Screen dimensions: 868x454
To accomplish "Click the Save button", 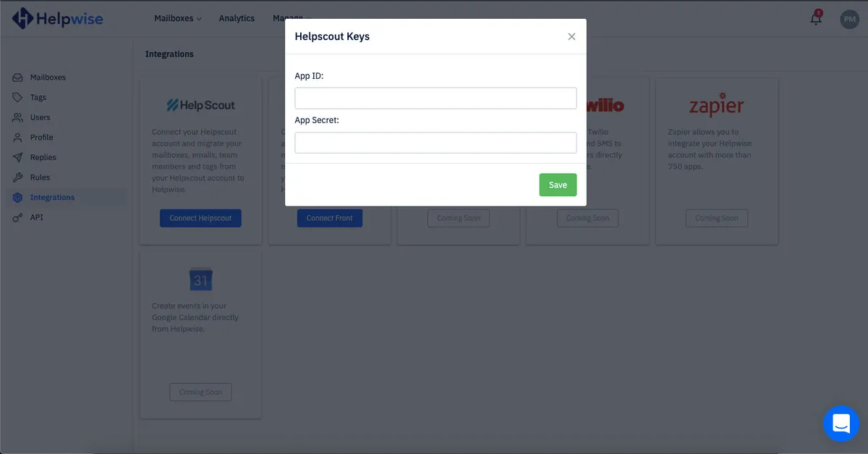I will point(558,185).
